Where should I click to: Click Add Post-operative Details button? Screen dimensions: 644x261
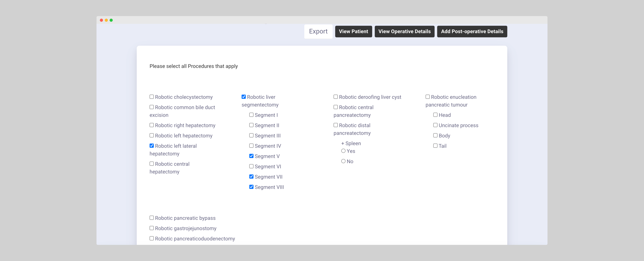472,32
